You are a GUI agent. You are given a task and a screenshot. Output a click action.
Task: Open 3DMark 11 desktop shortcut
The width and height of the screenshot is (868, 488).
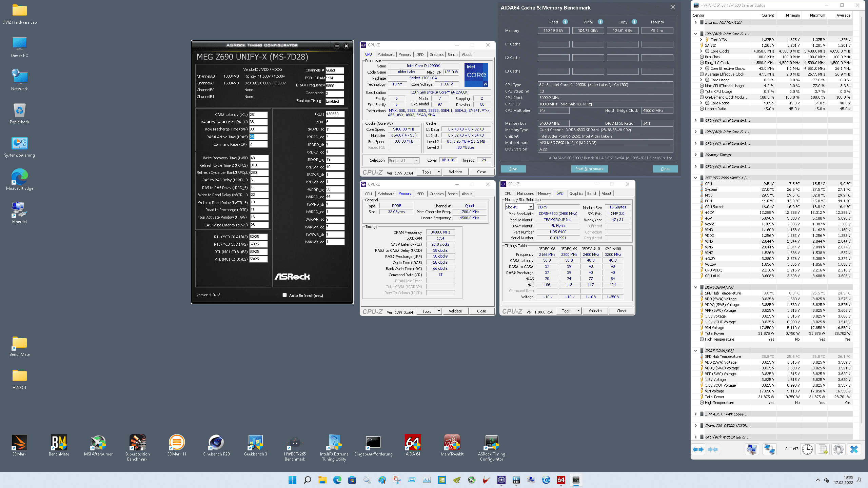[177, 446]
